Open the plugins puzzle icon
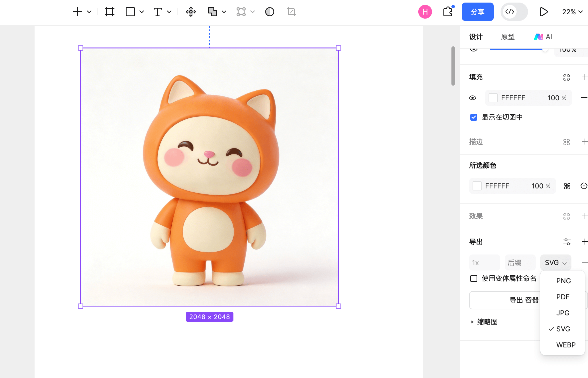This screenshot has width=588, height=378. click(448, 12)
